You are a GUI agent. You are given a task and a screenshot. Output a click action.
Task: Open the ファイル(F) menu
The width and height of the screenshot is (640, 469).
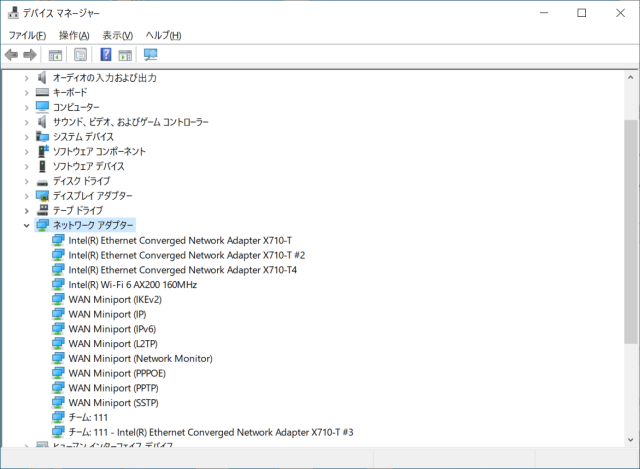(x=27, y=36)
